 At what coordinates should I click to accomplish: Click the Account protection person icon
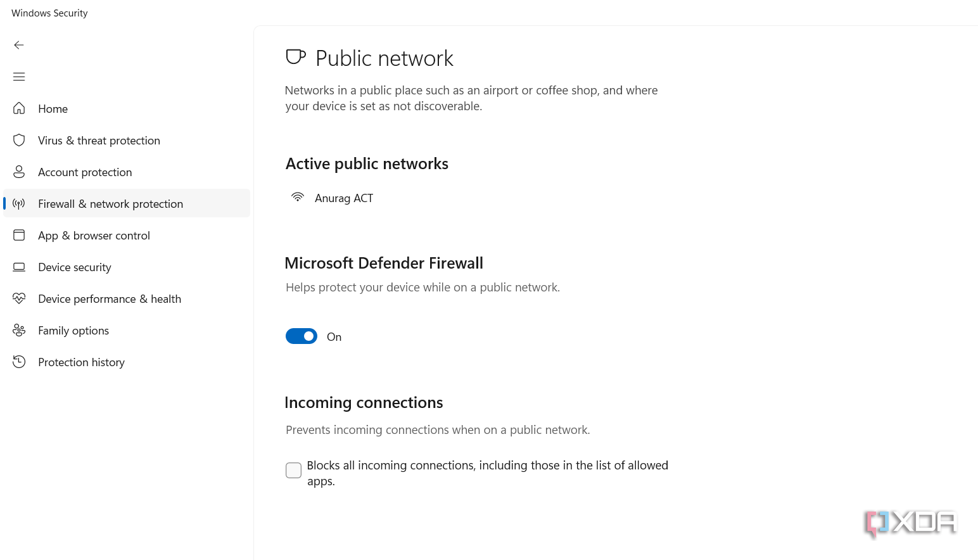[x=19, y=172]
